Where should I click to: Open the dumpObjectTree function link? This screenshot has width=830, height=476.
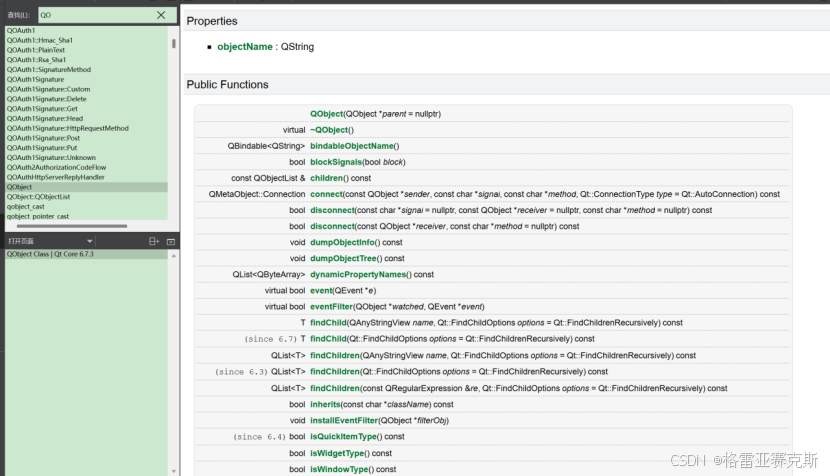pyautogui.click(x=344, y=258)
